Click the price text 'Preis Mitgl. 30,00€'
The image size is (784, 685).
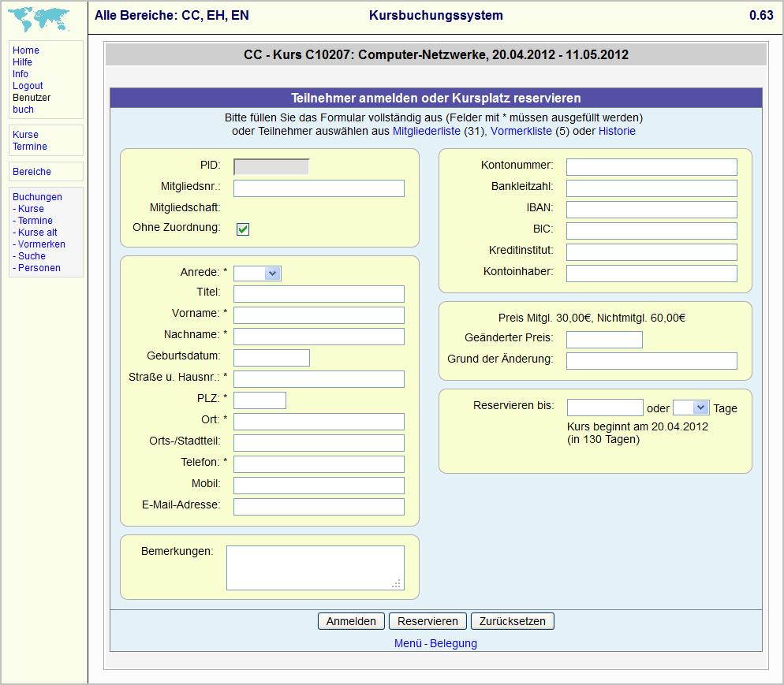tap(544, 318)
